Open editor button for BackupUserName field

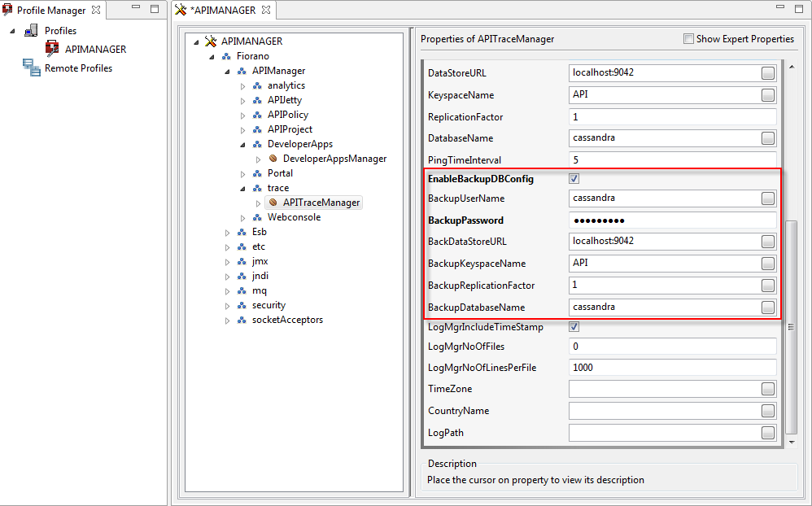click(x=768, y=198)
